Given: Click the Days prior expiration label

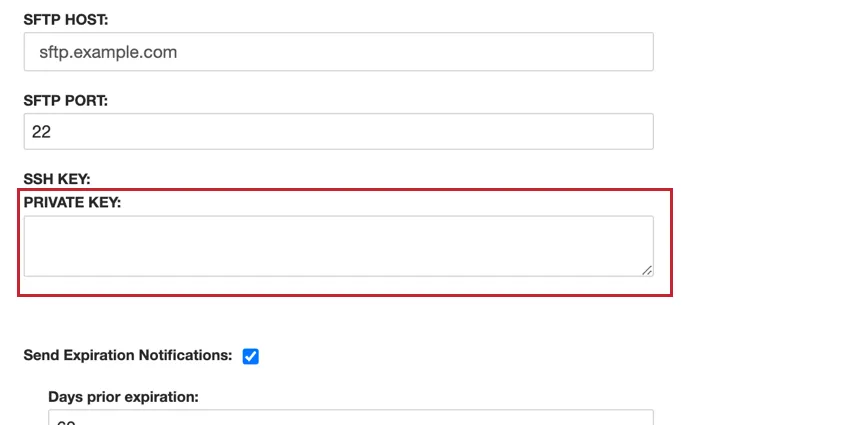Looking at the screenshot, I should pyautogui.click(x=123, y=396).
